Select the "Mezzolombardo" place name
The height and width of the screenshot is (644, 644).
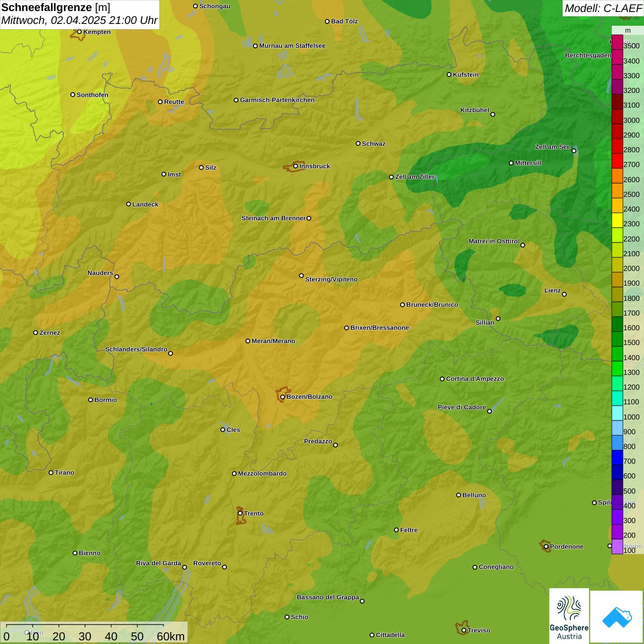pyautogui.click(x=262, y=473)
